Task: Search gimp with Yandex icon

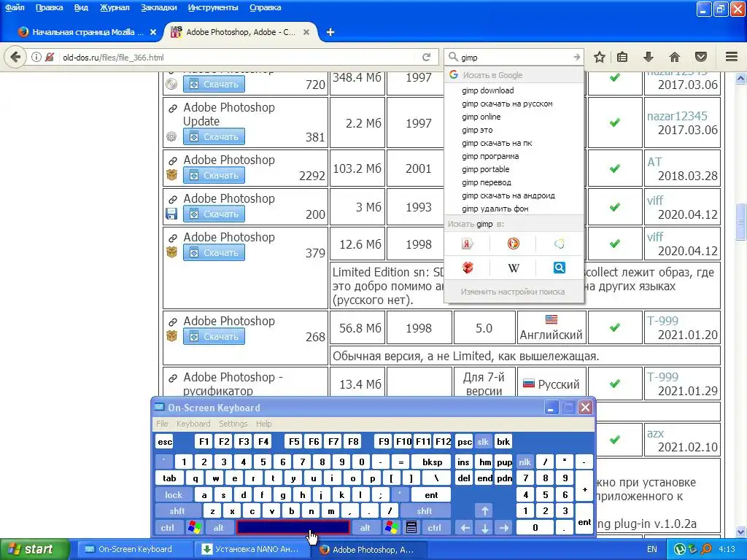Action: 468,244
